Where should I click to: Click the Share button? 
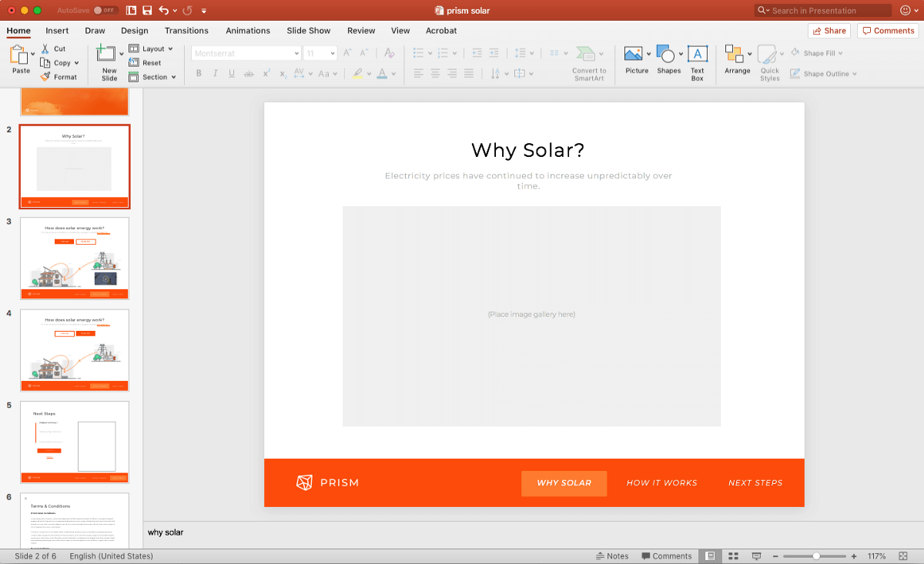(x=829, y=31)
